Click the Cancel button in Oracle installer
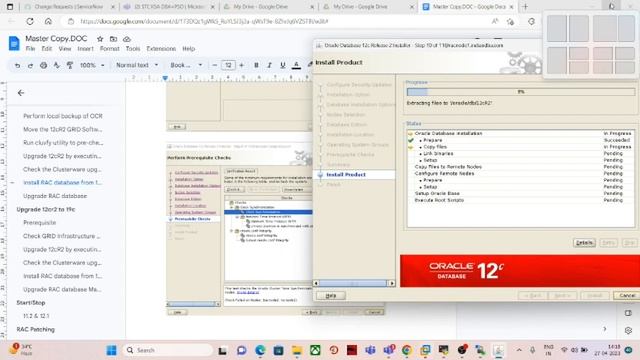 [x=627, y=295]
